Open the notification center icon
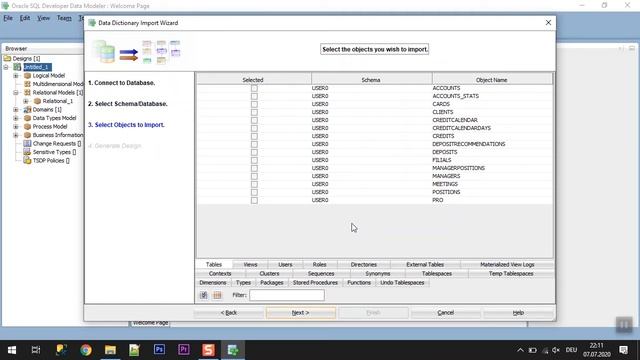 pyautogui.click(x=623, y=350)
